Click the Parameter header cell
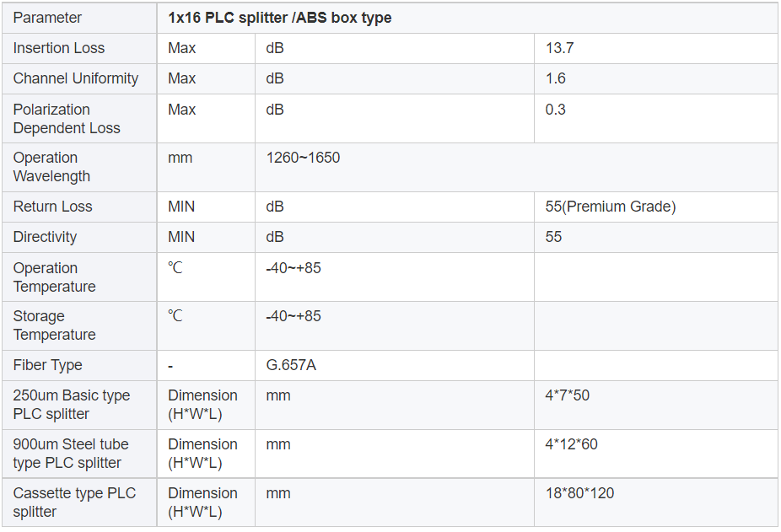The height and width of the screenshot is (532, 781). click(47, 18)
